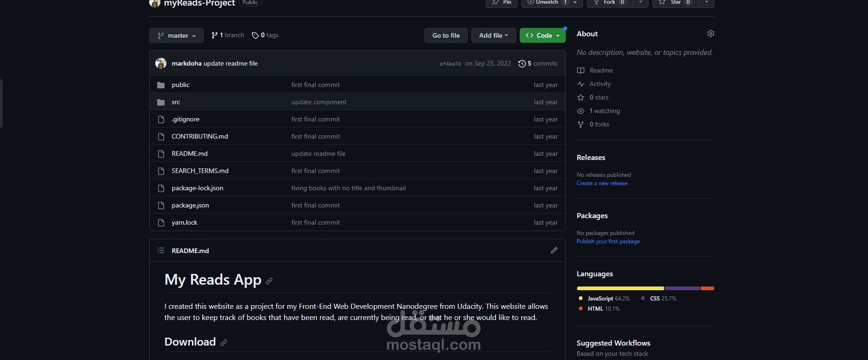Click the tag icon beside 0 tags

coord(255,35)
